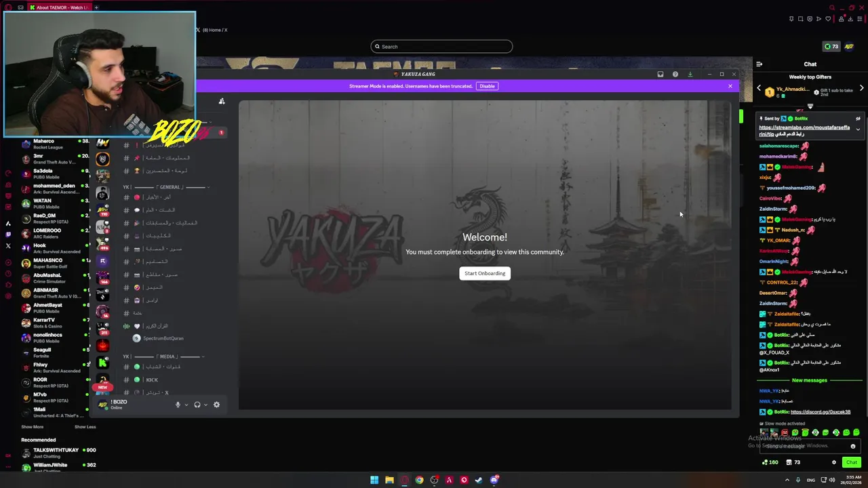
Task: Open the Twitch sidebar shortcut
Action: [8, 235]
